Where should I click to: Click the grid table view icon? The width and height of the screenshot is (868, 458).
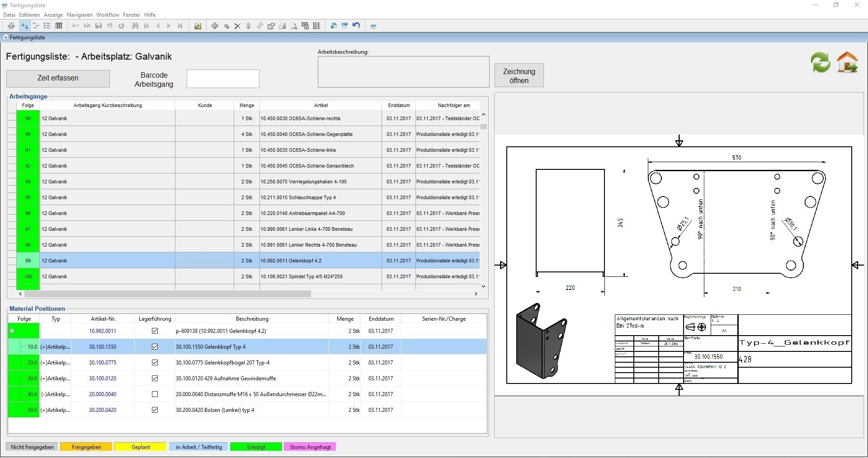tap(317, 26)
